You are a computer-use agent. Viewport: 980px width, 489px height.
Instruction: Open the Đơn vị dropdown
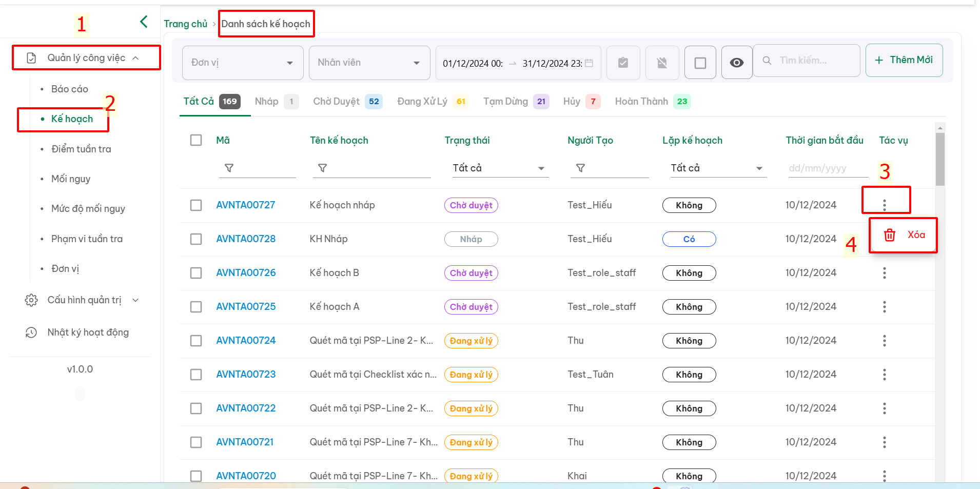pos(243,63)
